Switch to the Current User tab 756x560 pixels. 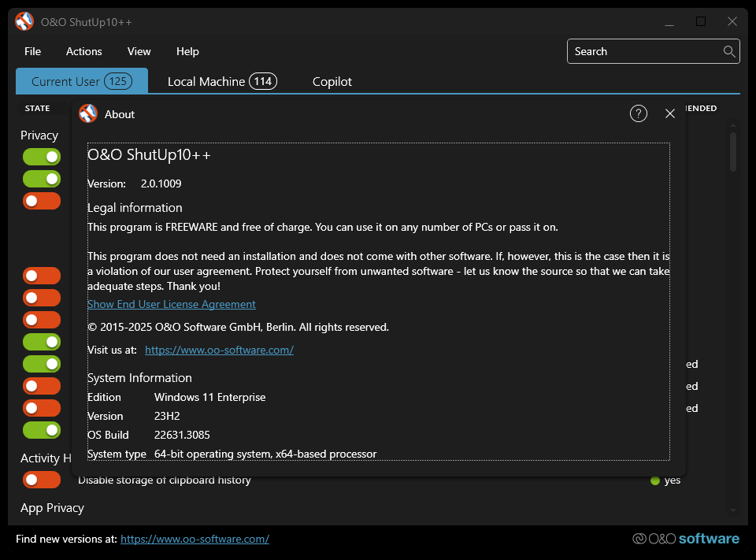point(81,81)
